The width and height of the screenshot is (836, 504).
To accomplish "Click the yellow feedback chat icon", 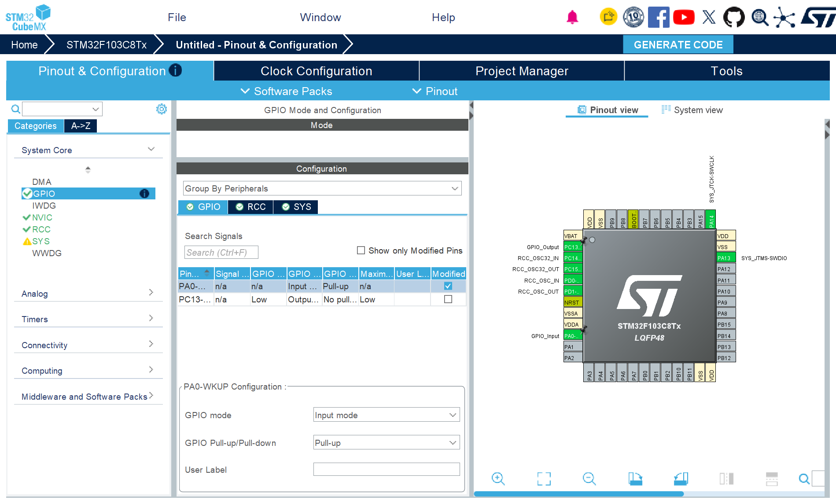I will 609,17.
